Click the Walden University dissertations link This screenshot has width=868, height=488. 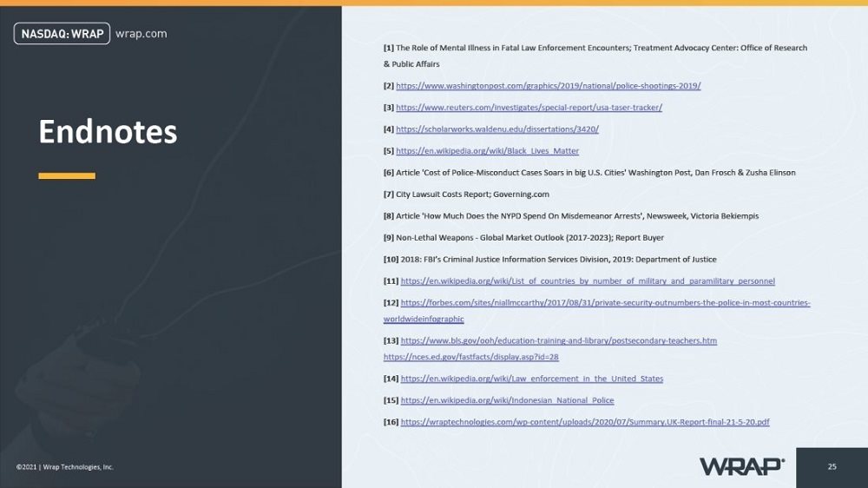click(x=497, y=129)
